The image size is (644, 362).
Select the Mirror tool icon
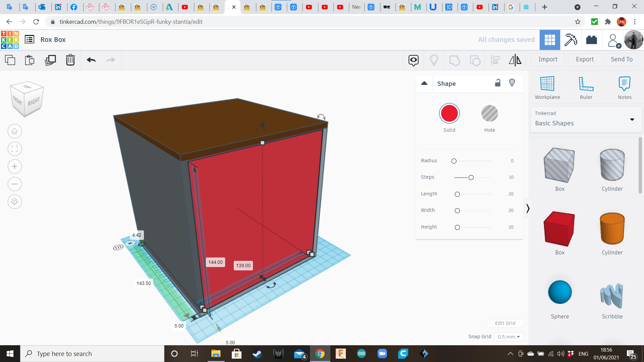(x=515, y=60)
